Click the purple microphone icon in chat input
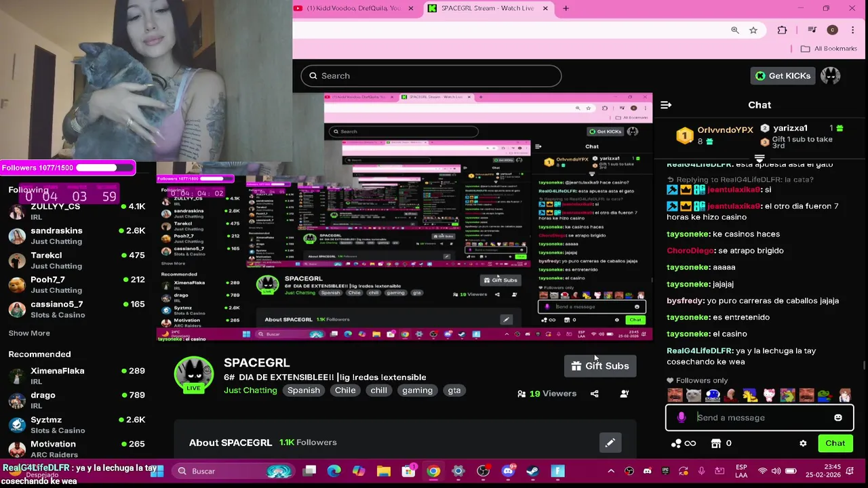Image resolution: width=868 pixels, height=488 pixels. (x=682, y=418)
